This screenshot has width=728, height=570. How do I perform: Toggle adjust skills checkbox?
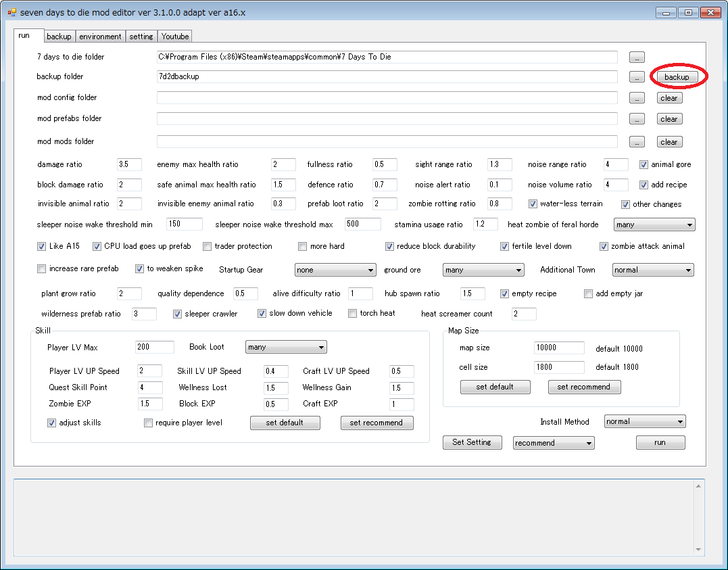pos(51,423)
